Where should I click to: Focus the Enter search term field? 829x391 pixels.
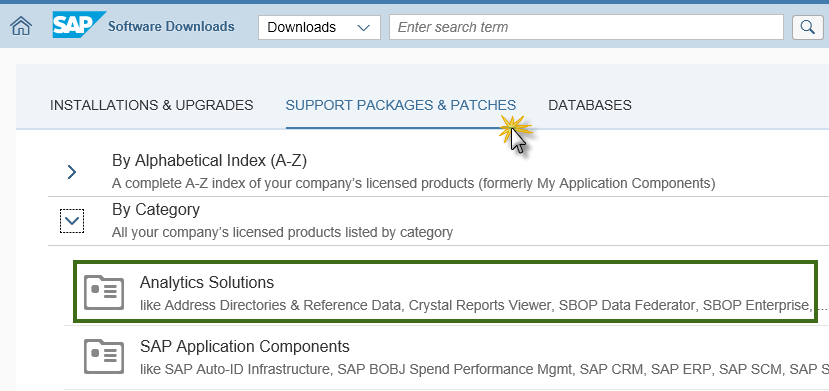pos(586,27)
